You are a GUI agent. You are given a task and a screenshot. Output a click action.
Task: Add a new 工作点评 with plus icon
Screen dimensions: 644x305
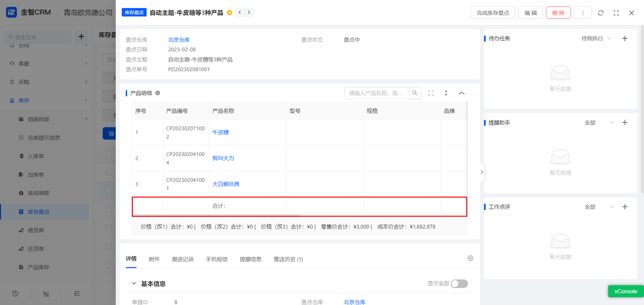point(625,207)
